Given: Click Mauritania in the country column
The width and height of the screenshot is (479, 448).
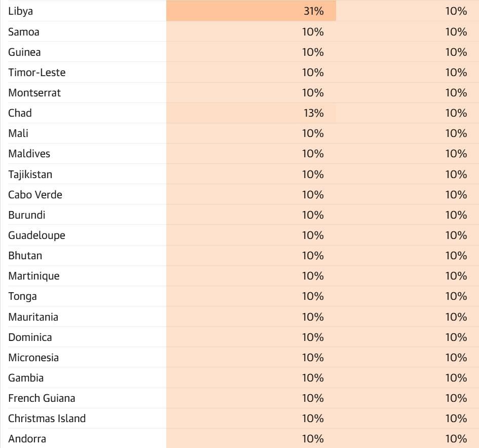Looking at the screenshot, I should (x=33, y=317).
